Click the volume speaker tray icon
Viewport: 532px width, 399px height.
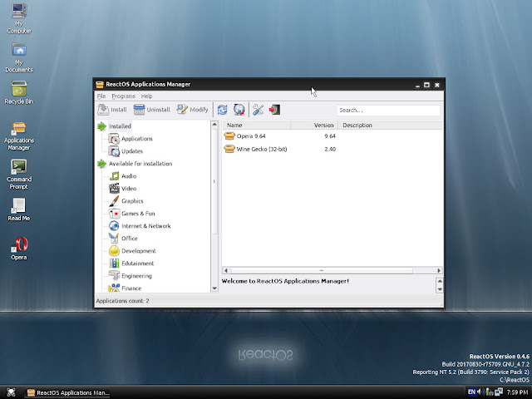tap(480, 392)
